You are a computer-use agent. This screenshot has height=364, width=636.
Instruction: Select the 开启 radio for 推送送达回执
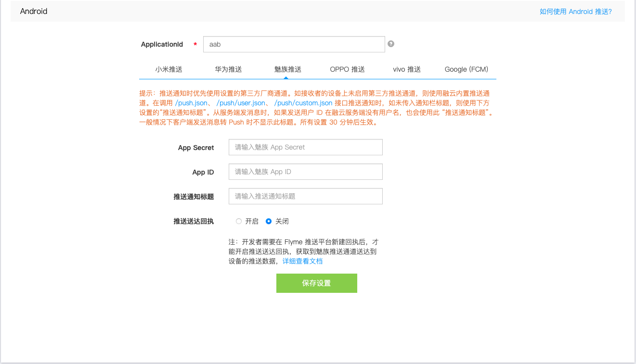[239, 221]
